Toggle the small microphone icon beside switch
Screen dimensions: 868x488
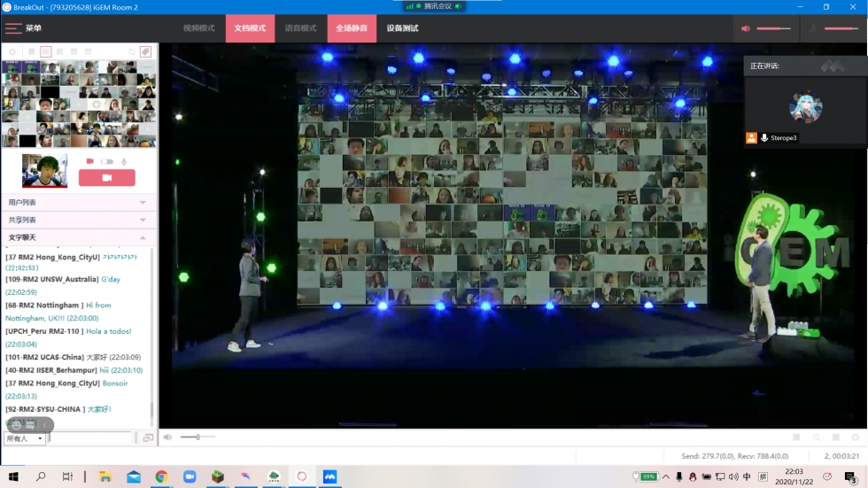coord(124,161)
